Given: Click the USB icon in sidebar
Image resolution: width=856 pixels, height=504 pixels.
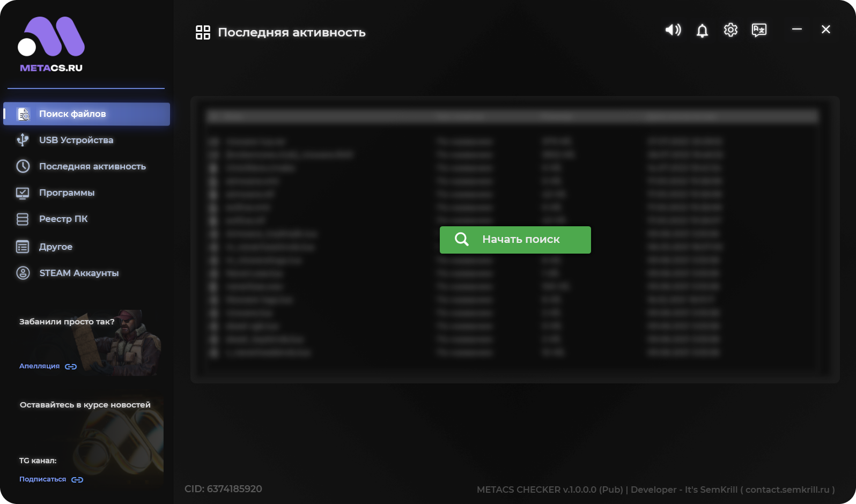Looking at the screenshot, I should [x=23, y=140].
